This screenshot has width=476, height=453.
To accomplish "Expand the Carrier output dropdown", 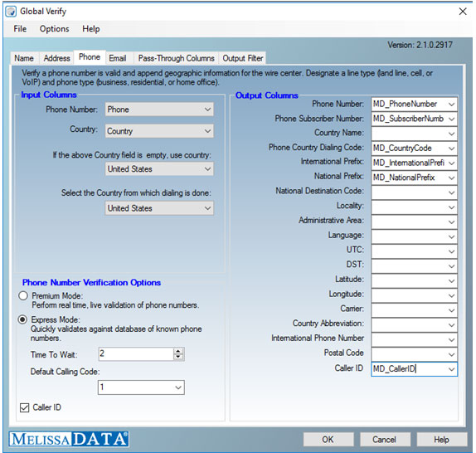I will [x=451, y=310].
